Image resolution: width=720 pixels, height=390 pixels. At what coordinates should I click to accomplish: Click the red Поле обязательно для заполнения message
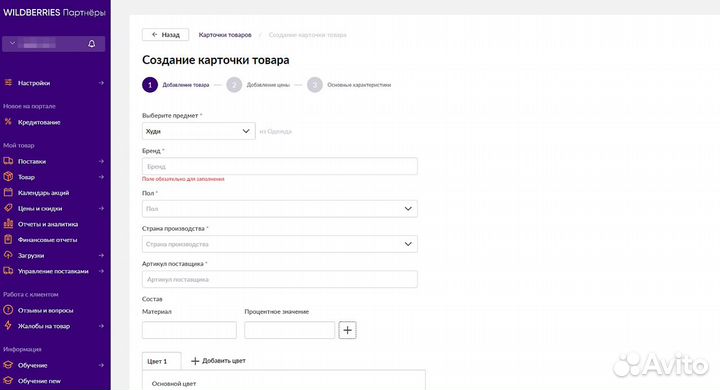click(183, 179)
